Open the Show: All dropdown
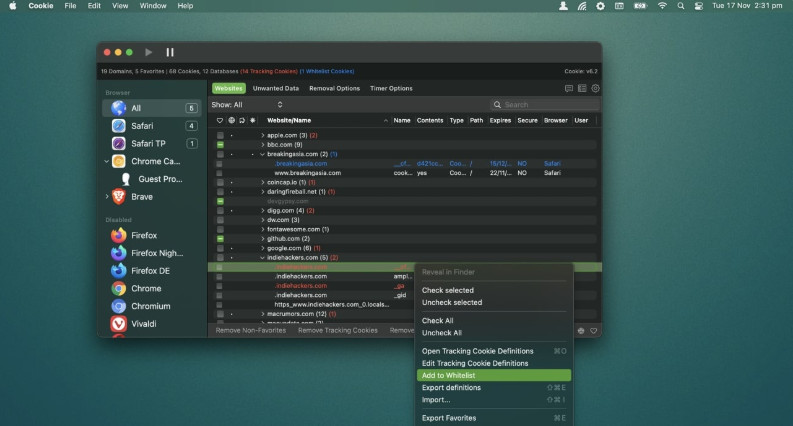The height and width of the screenshot is (426, 793). pos(247,105)
